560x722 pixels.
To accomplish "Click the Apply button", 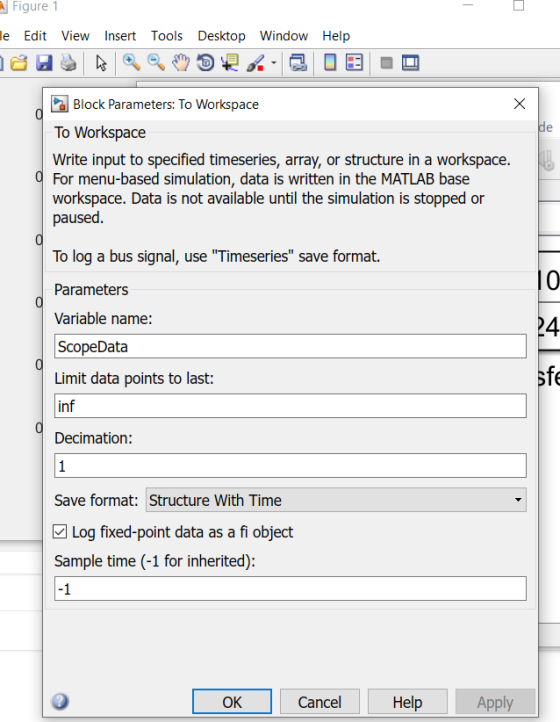I will 495,702.
